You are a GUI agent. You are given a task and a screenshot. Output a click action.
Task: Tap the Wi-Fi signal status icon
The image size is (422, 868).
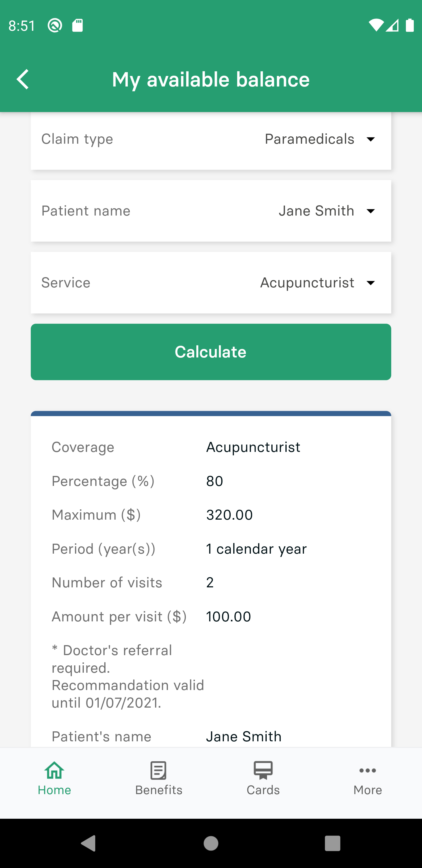pos(375,26)
